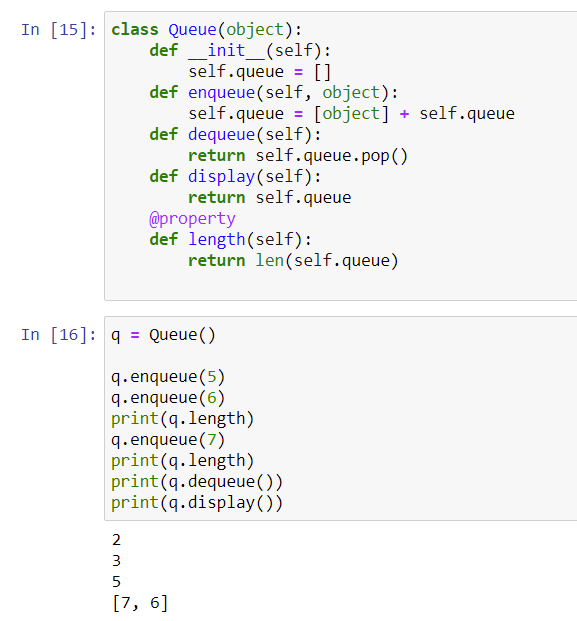Click the print(q.display()) line
This screenshot has width=577, height=621.
click(x=197, y=503)
